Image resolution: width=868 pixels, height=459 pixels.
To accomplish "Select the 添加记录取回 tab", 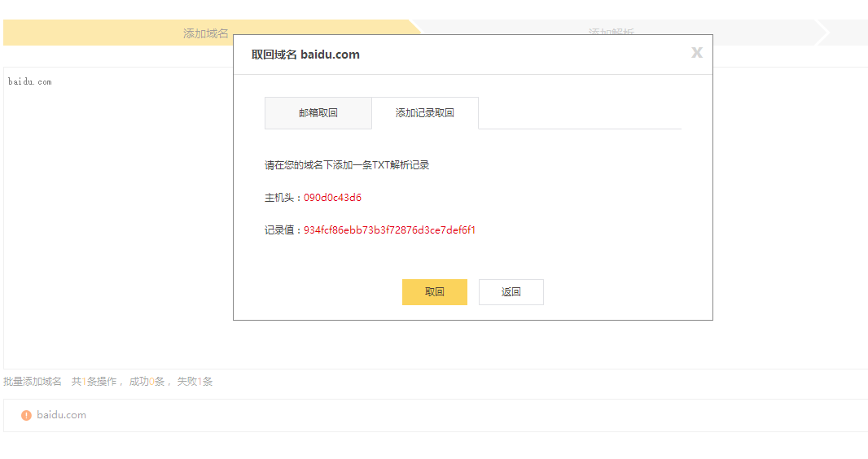I will point(424,113).
